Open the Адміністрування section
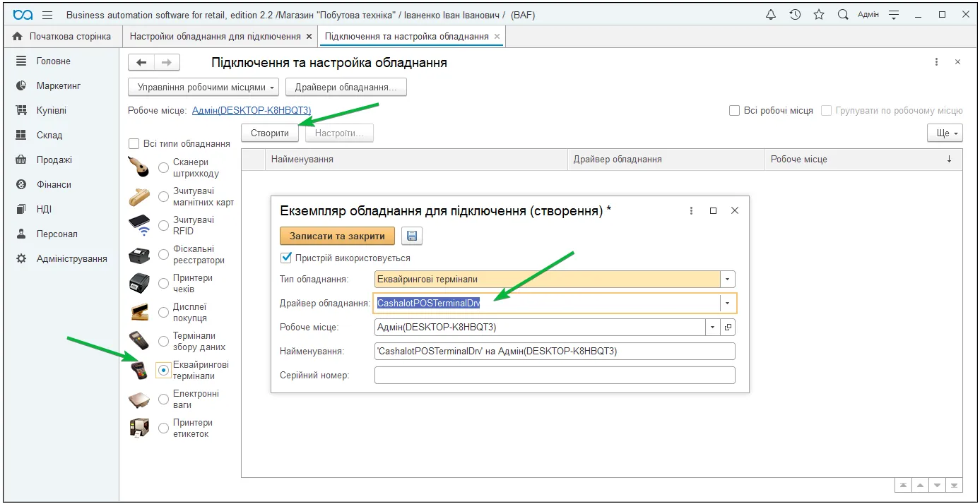This screenshot has width=980, height=504. pyautogui.click(x=72, y=259)
